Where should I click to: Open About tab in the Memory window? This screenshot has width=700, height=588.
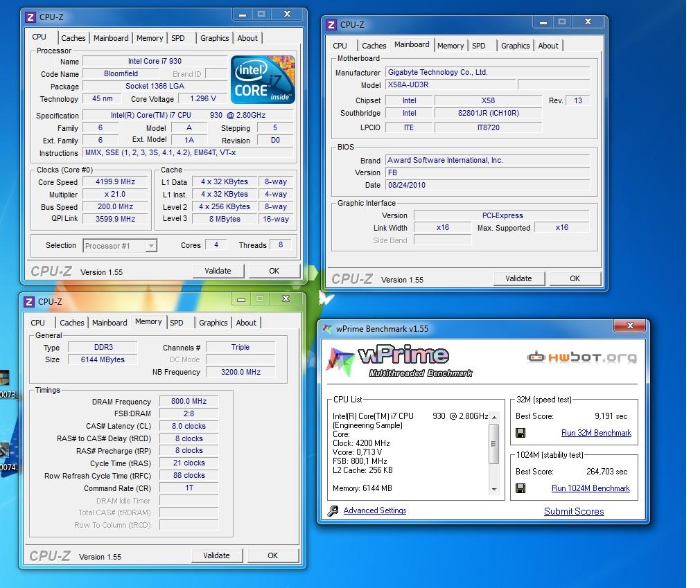click(246, 323)
